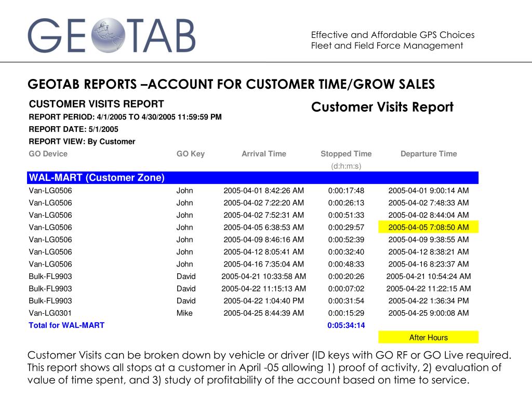The image size is (532, 399).
Task: Click stopped time 0:00:52:39
Action: point(346,239)
